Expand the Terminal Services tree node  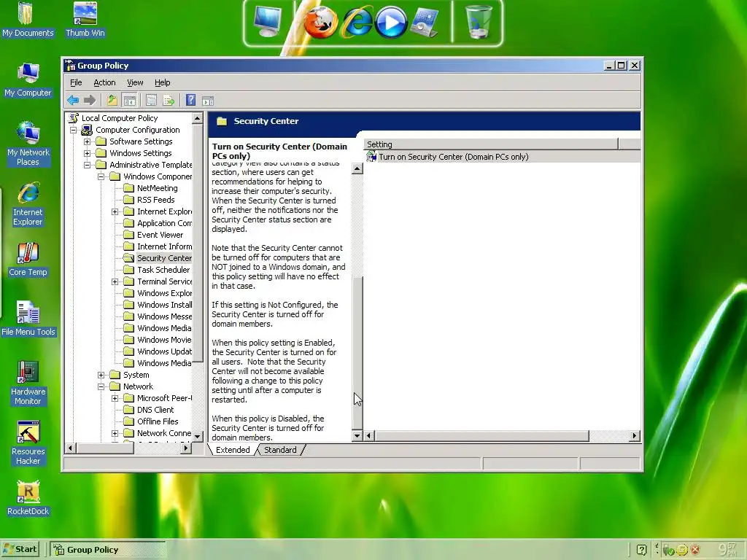(115, 281)
